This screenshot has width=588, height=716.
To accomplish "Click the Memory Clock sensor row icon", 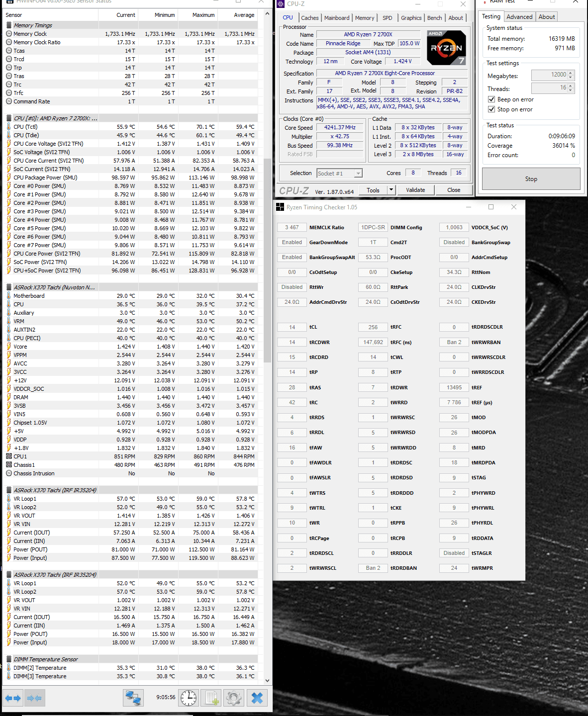I will pyautogui.click(x=9, y=34).
